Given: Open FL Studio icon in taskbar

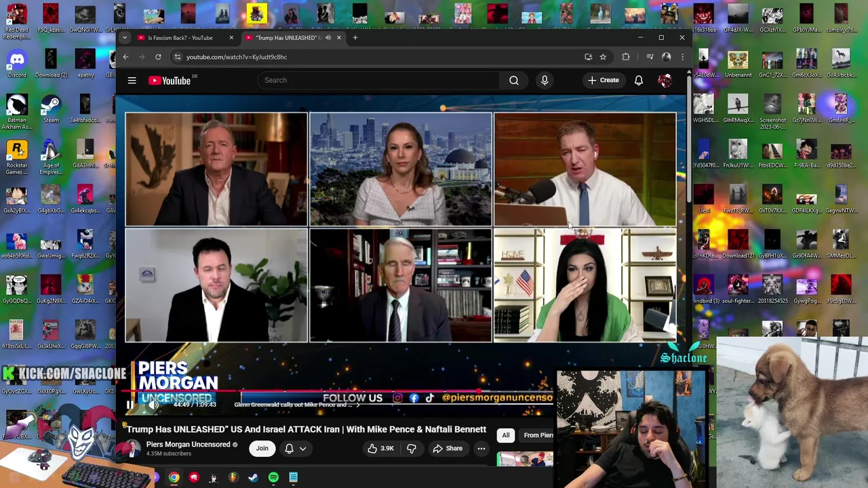Looking at the screenshot, I should 233,477.
